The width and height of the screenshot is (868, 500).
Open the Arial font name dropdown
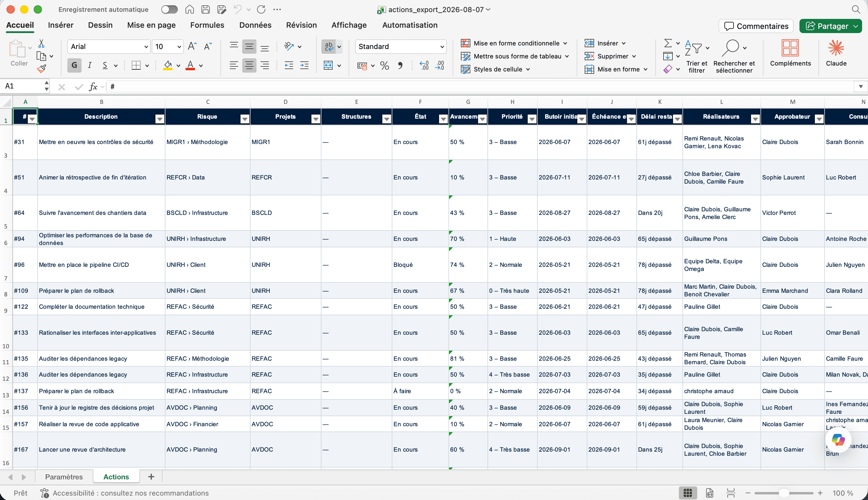point(146,46)
